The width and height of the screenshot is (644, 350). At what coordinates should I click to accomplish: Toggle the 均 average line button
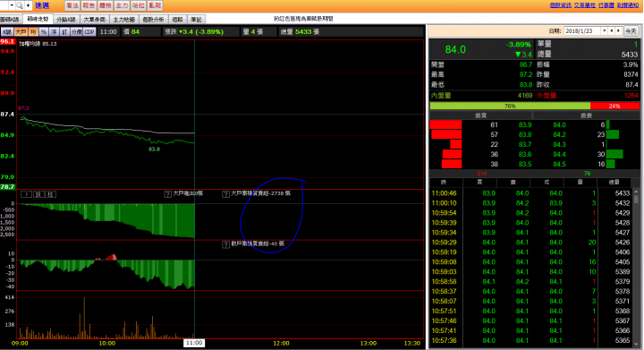click(x=33, y=31)
